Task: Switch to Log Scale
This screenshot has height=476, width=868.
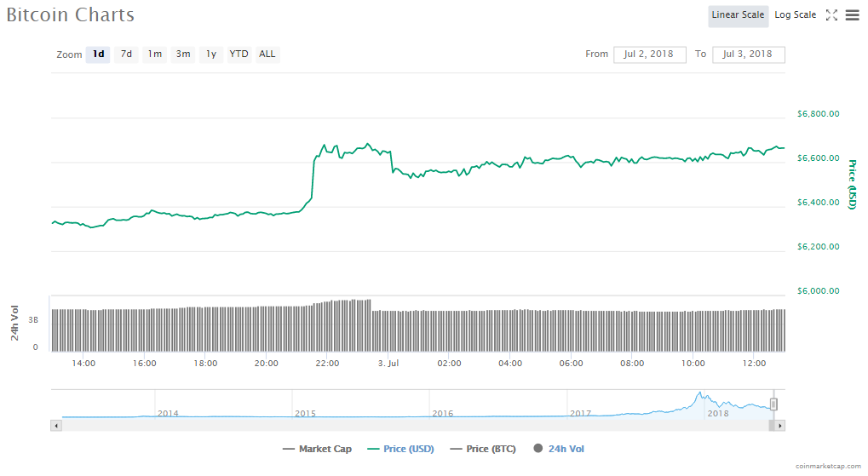Action: tap(795, 15)
